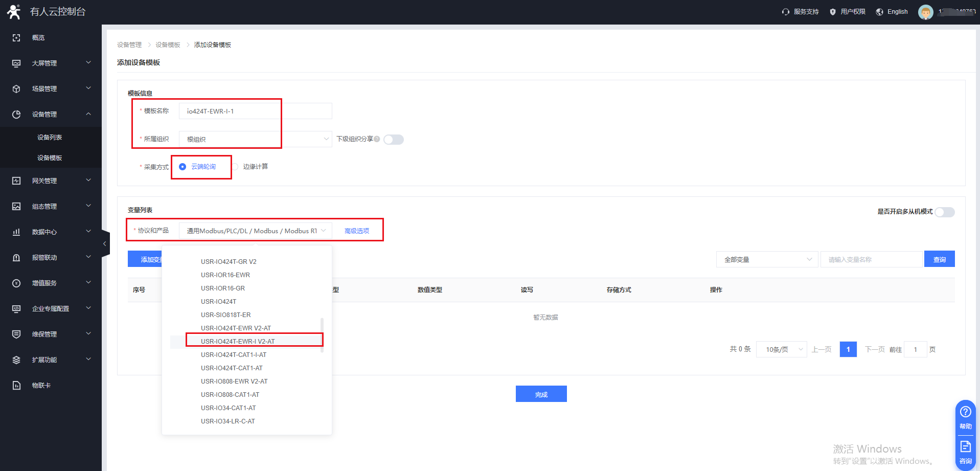Click the 大屏管理 screen icon
980x471 pixels.
pyautogui.click(x=16, y=63)
